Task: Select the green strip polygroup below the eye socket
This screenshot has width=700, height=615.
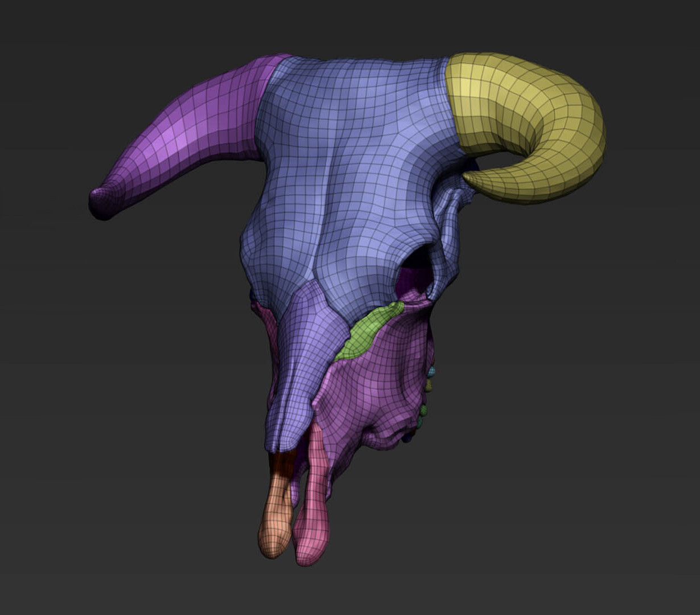Action: tap(369, 331)
